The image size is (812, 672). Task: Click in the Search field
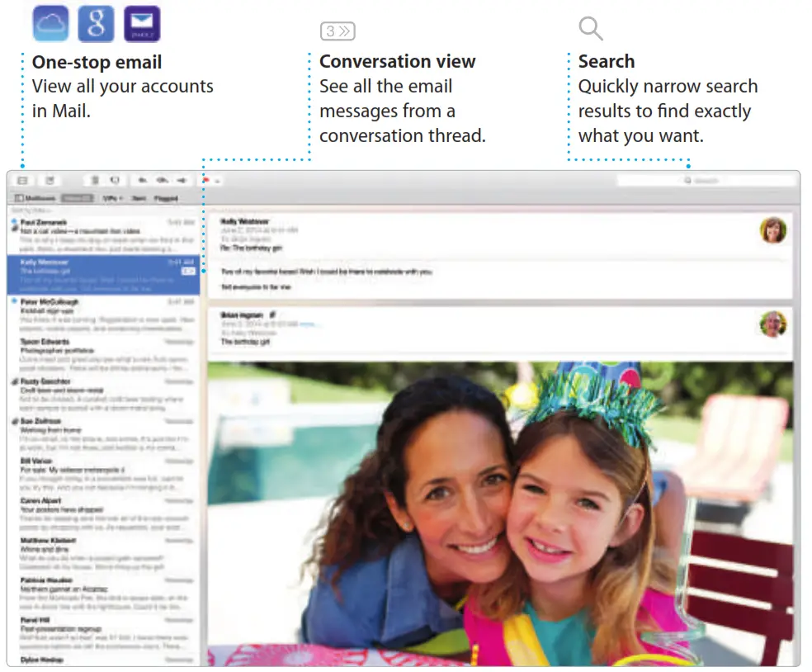[706, 180]
